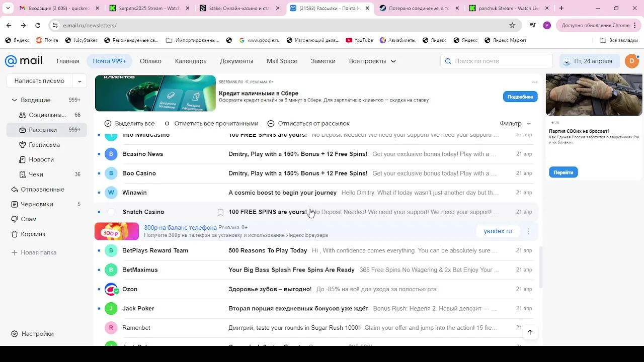Toggle unread dot on BetMaximus email

pyautogui.click(x=99, y=270)
